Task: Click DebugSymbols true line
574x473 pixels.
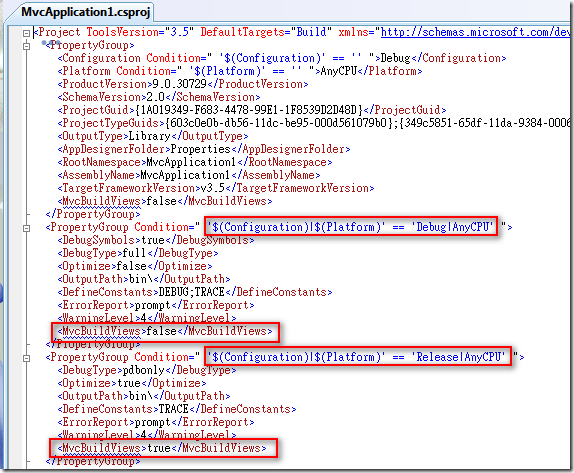Action: [156, 240]
